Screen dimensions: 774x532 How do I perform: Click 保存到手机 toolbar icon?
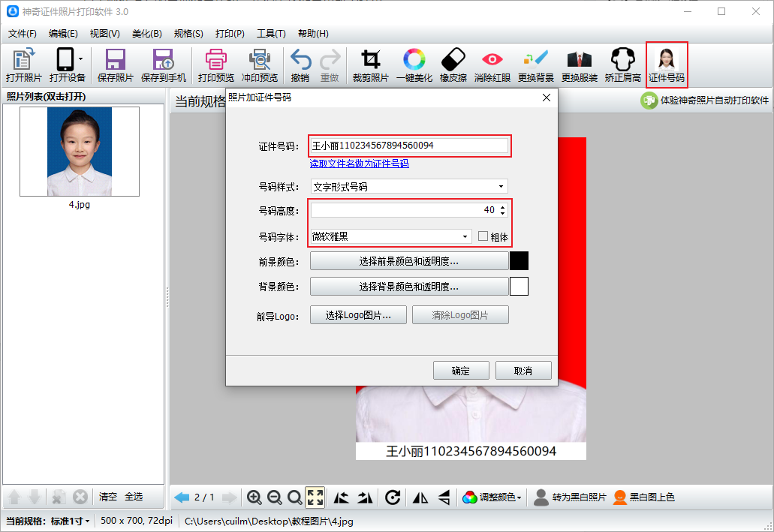click(164, 65)
